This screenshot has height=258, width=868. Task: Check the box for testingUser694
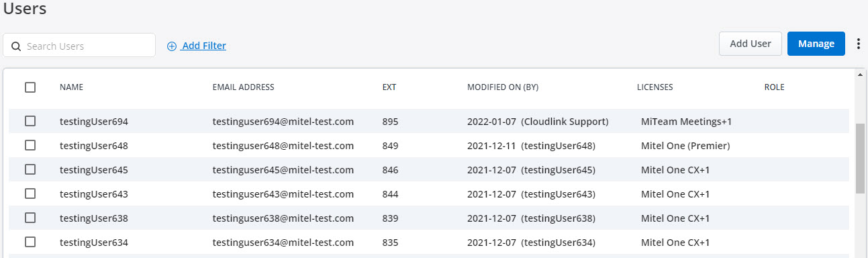(30, 121)
